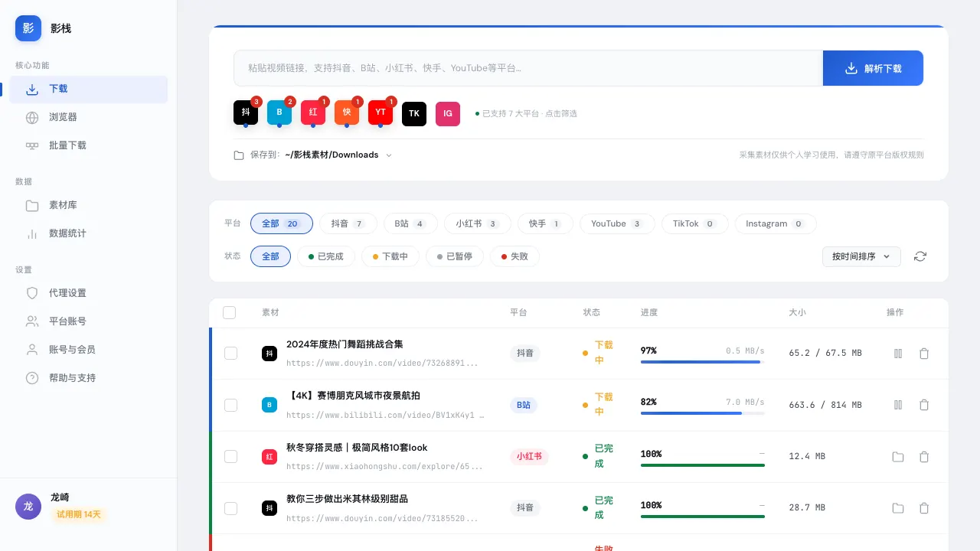Filter status by 已完成
Screen dimensions: 980x551
(x=326, y=256)
